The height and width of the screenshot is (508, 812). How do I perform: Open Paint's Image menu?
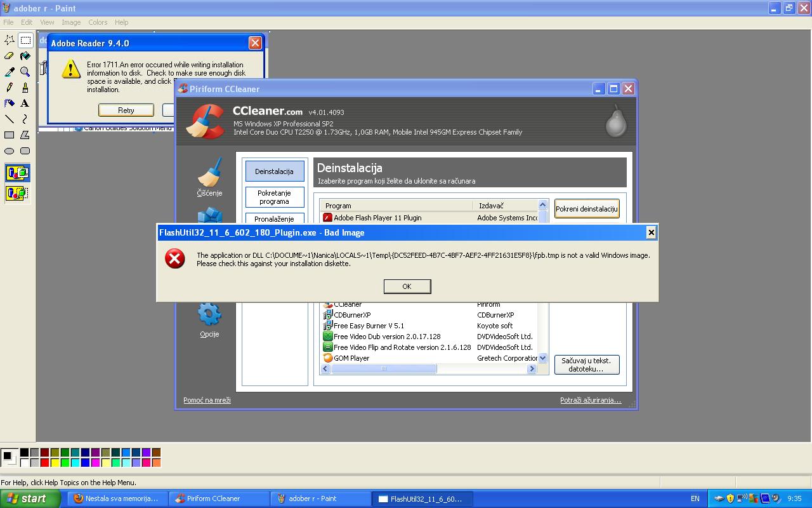[x=71, y=22]
